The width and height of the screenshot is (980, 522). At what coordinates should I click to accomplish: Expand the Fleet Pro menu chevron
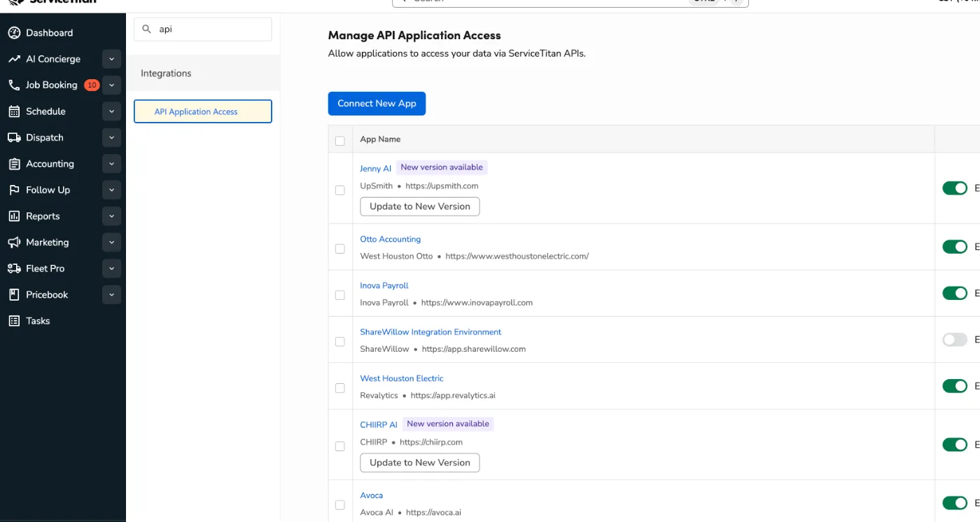pyautogui.click(x=111, y=268)
